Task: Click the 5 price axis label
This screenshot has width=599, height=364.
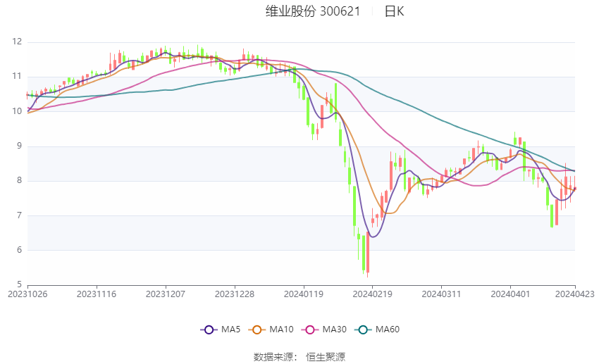Action: 20,284
